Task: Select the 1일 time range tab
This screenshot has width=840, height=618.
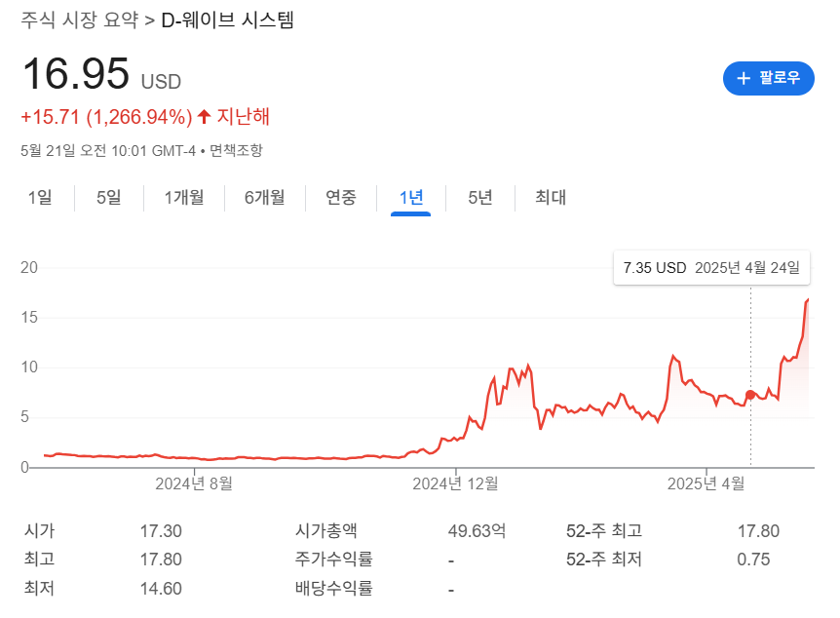Action: (x=40, y=197)
